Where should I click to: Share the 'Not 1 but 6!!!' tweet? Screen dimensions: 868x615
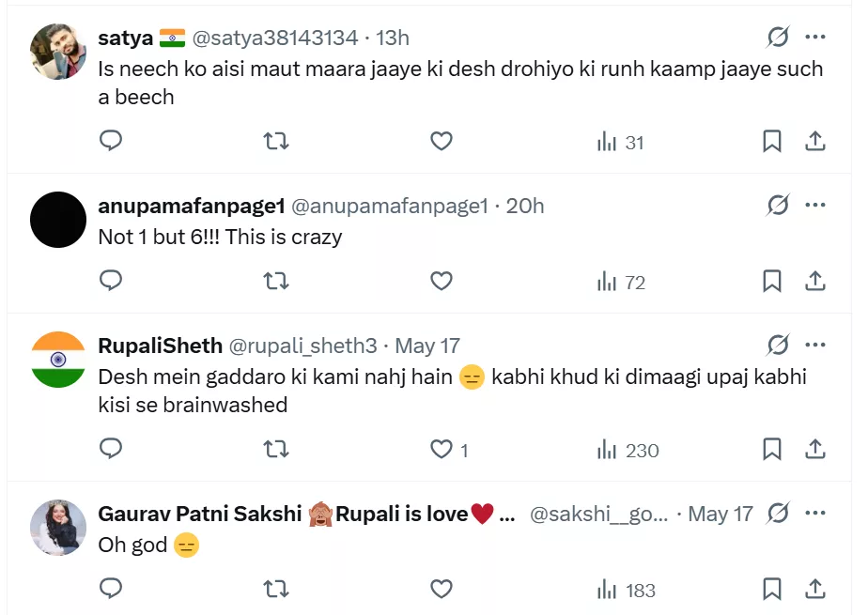pos(815,281)
